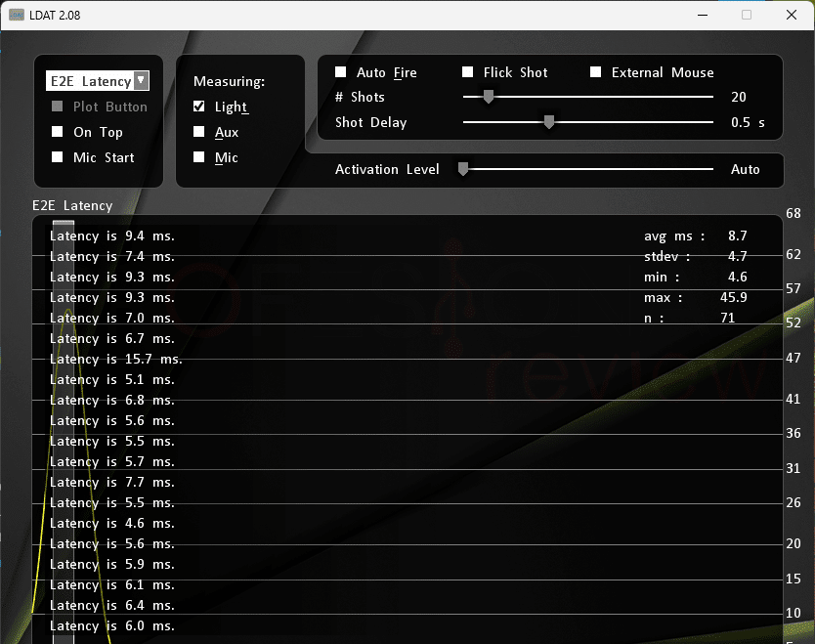Viewport: 815px width, 644px height.
Task: Click the 'Latency is 6.8 ms.' entry
Action: click(112, 401)
